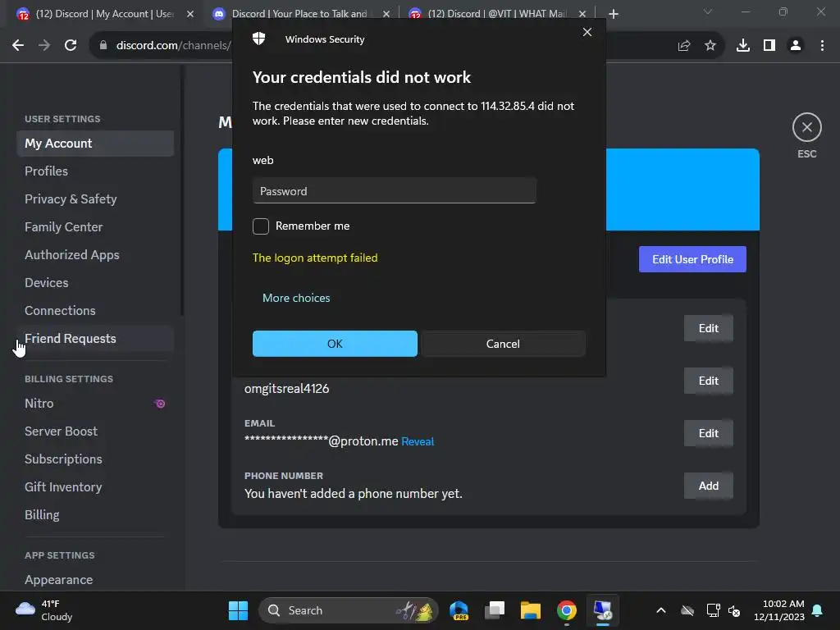Open the Chrome downloads icon
Screen dimensions: 840x630
(x=743, y=46)
